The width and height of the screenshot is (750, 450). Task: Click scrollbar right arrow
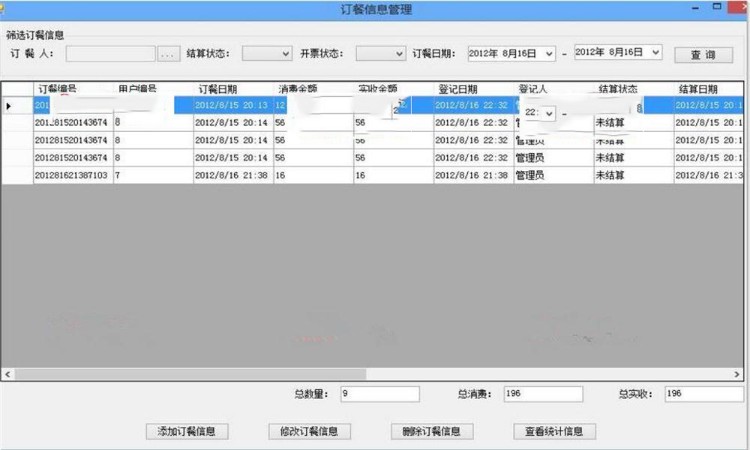tap(737, 374)
